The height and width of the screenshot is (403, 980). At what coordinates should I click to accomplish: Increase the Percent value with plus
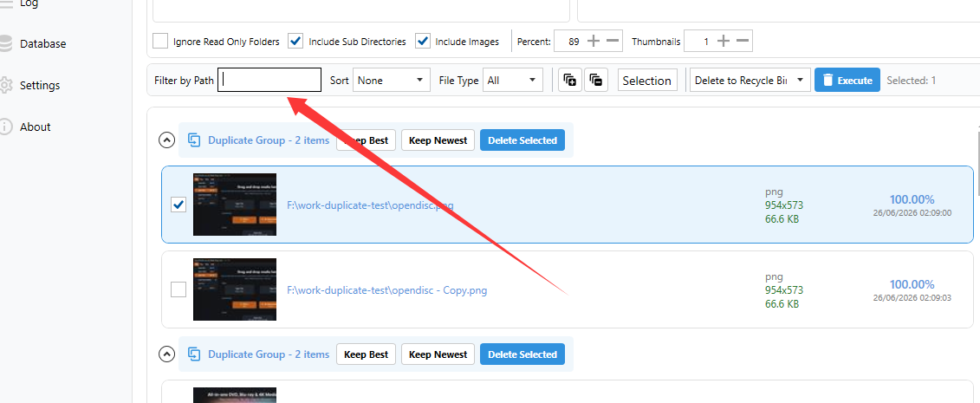pos(594,42)
